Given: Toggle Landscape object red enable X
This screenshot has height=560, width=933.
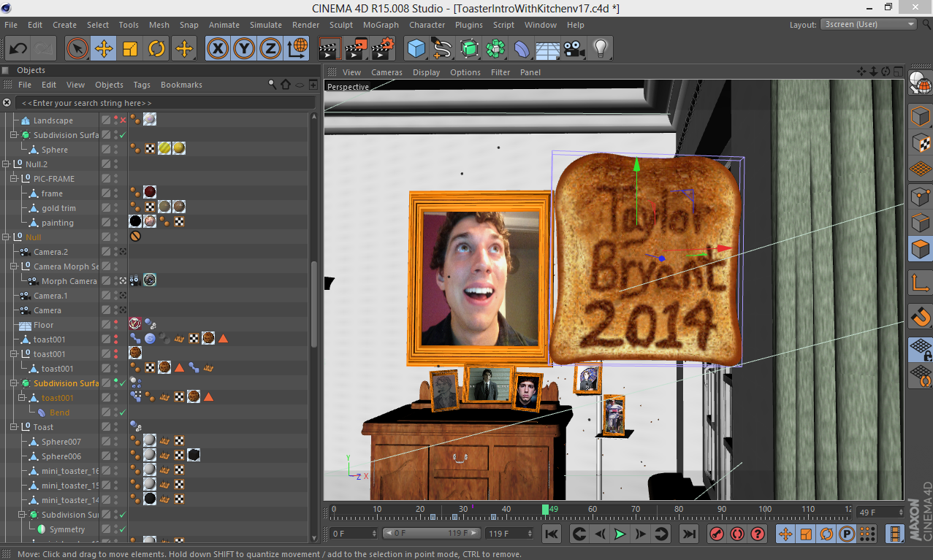Looking at the screenshot, I should pos(123,120).
